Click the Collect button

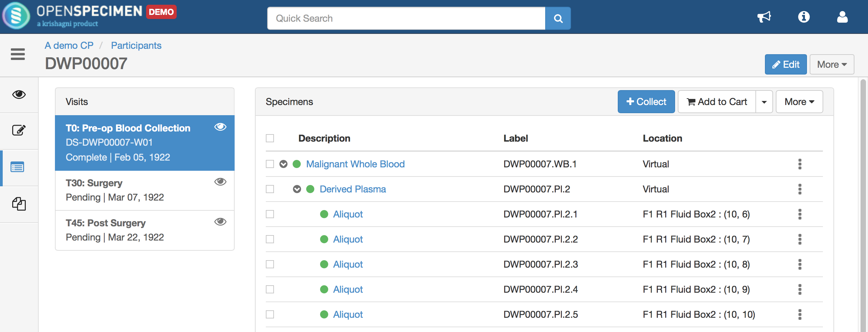pos(646,101)
